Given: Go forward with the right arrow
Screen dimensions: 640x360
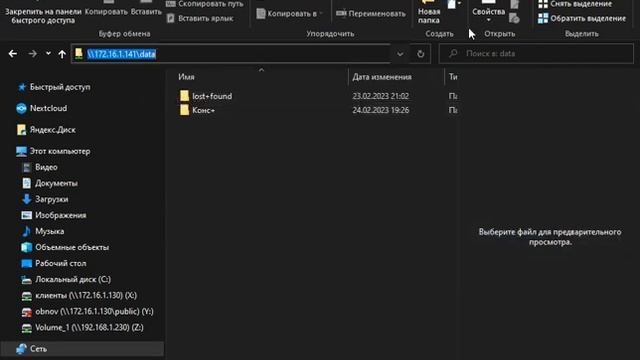Looking at the screenshot, I should click(x=32, y=53).
